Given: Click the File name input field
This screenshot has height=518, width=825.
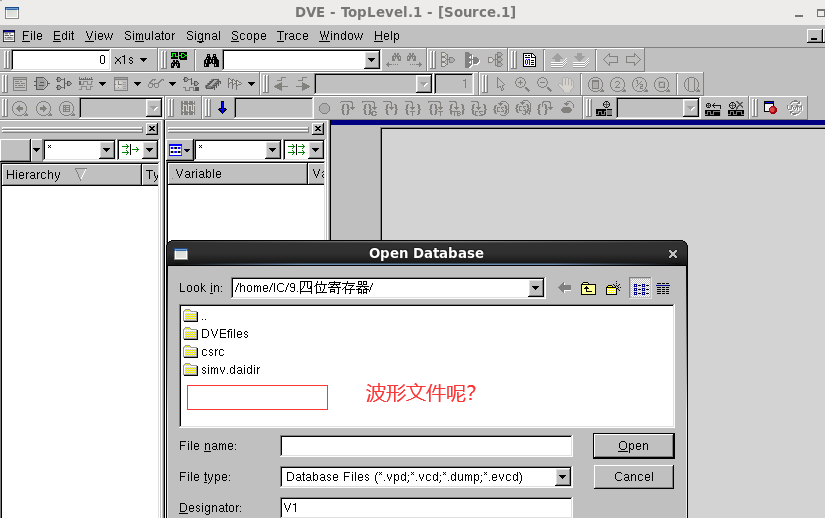Looking at the screenshot, I should click(426, 446).
